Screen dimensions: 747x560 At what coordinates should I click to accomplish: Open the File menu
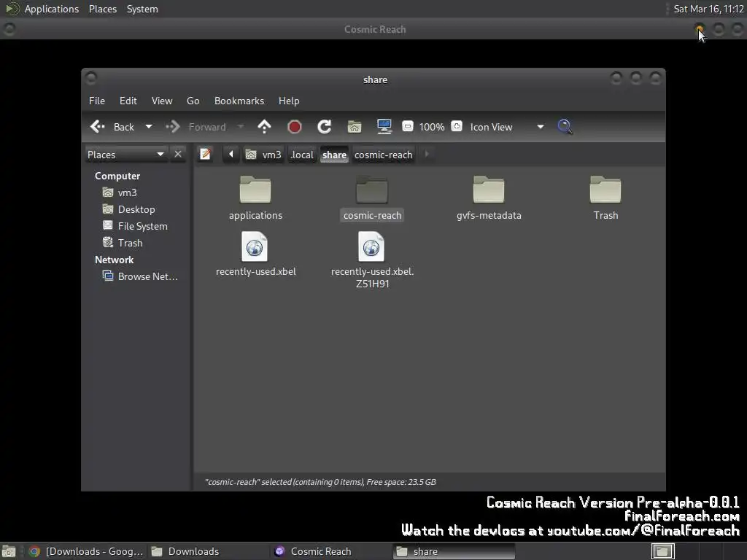click(97, 101)
